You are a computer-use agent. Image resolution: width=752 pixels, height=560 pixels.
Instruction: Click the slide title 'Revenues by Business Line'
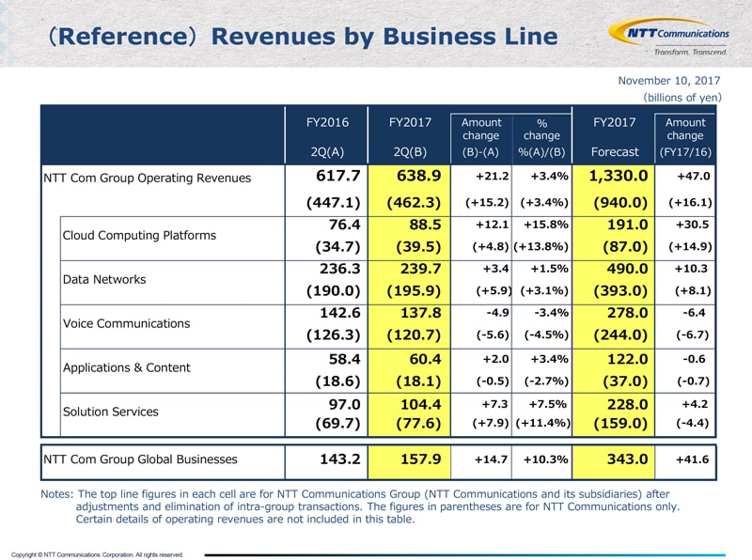click(384, 37)
